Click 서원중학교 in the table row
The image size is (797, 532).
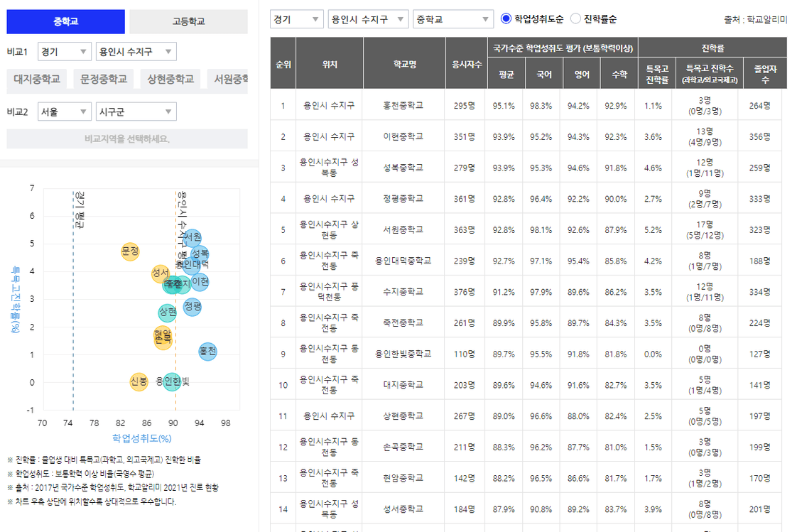(403, 229)
